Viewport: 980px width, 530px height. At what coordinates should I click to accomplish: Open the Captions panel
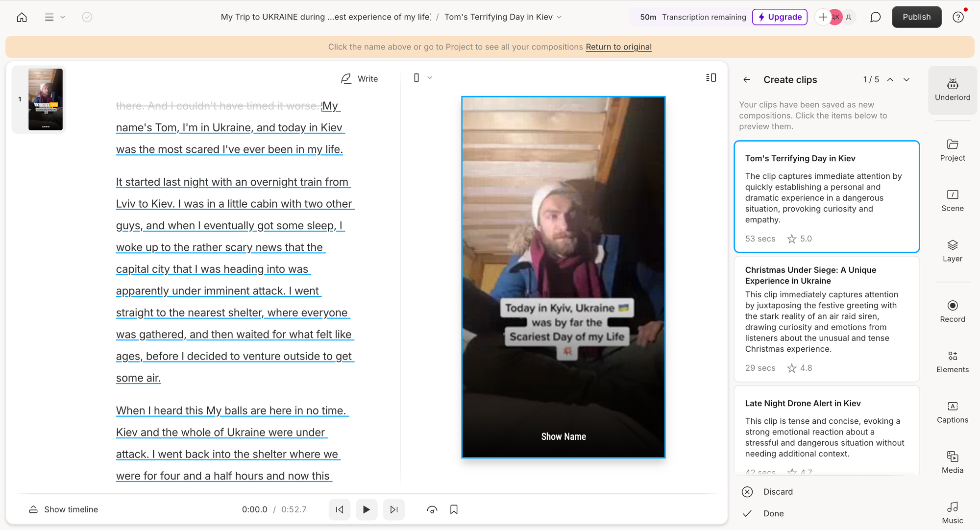[952, 412]
